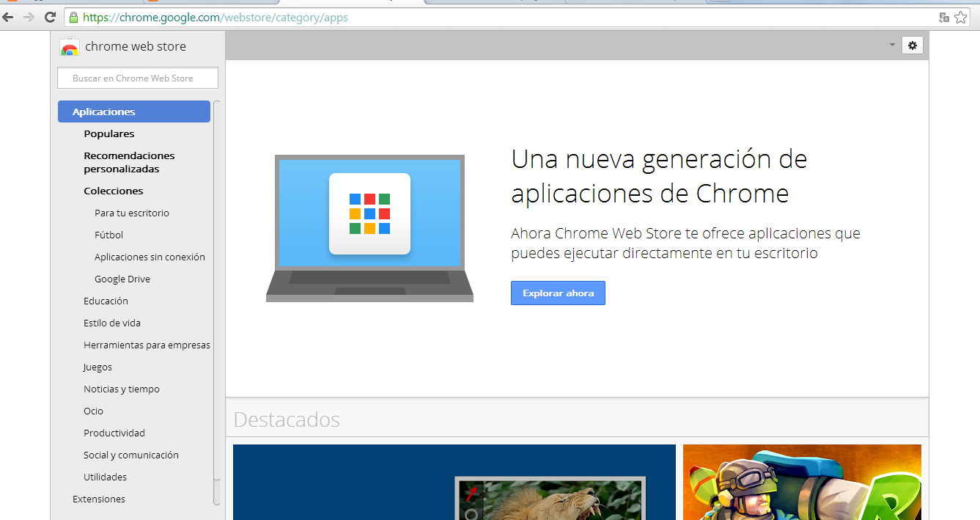This screenshot has width=980, height=520.
Task: Browse the Ocio category
Action: tap(93, 411)
